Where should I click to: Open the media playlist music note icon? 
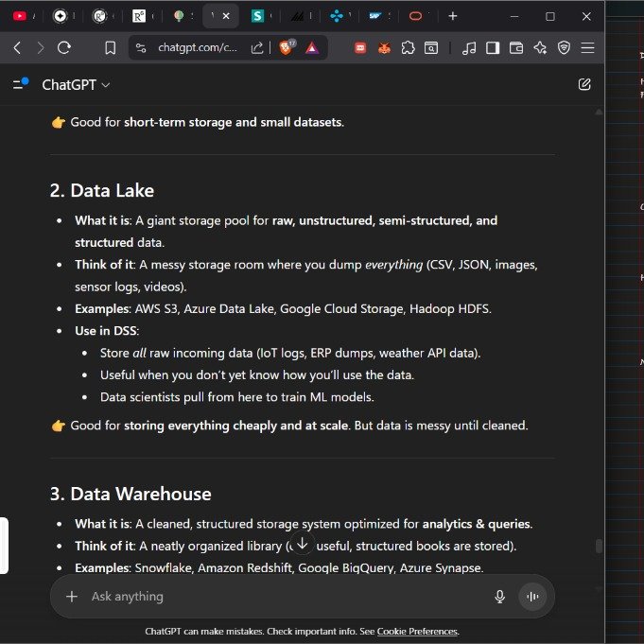click(469, 48)
